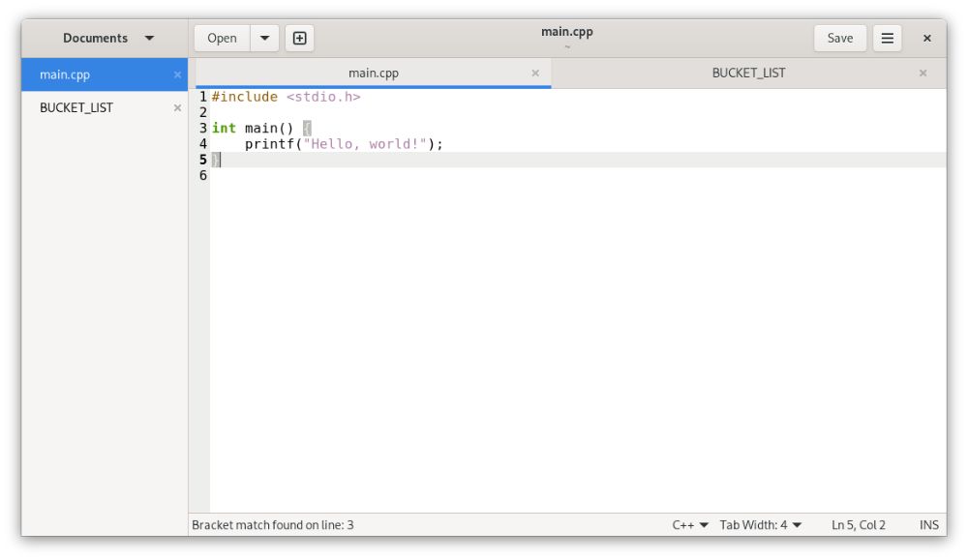Select main.cpp in the documents panel
Viewport: 968px width, 560px height.
tap(105, 74)
